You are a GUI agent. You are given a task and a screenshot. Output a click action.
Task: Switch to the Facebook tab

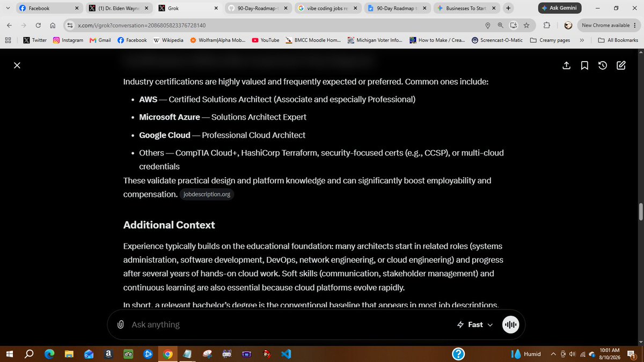click(48, 8)
